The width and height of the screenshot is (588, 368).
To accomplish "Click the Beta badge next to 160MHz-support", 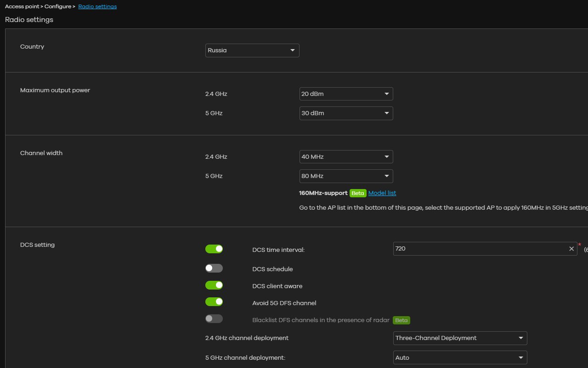I will pyautogui.click(x=357, y=193).
